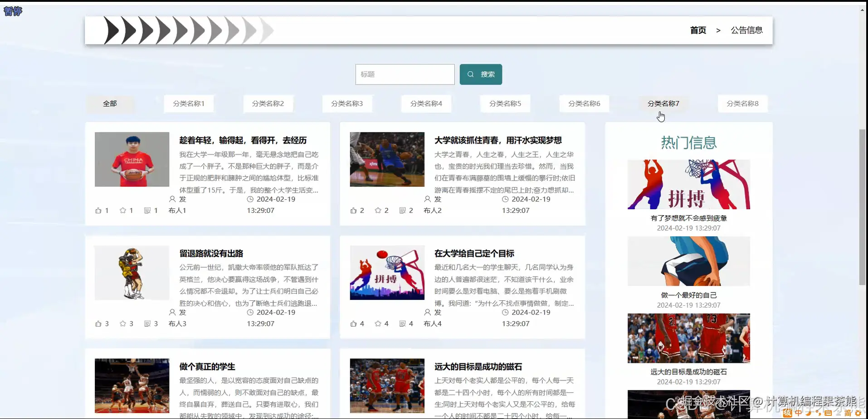Click star icon on 大学就该抓住青春 card
868x419 pixels.
tap(378, 211)
